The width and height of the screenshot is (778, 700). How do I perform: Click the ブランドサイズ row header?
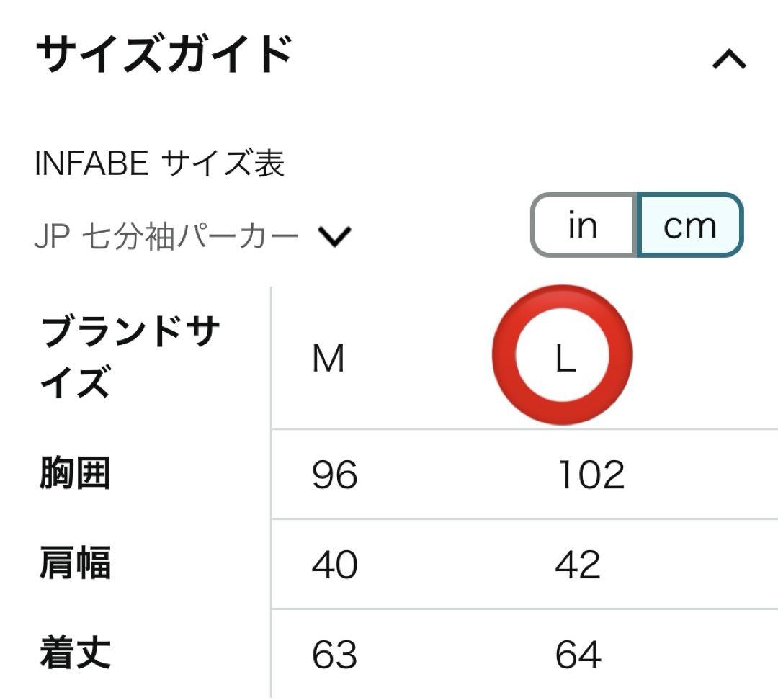pos(130,356)
